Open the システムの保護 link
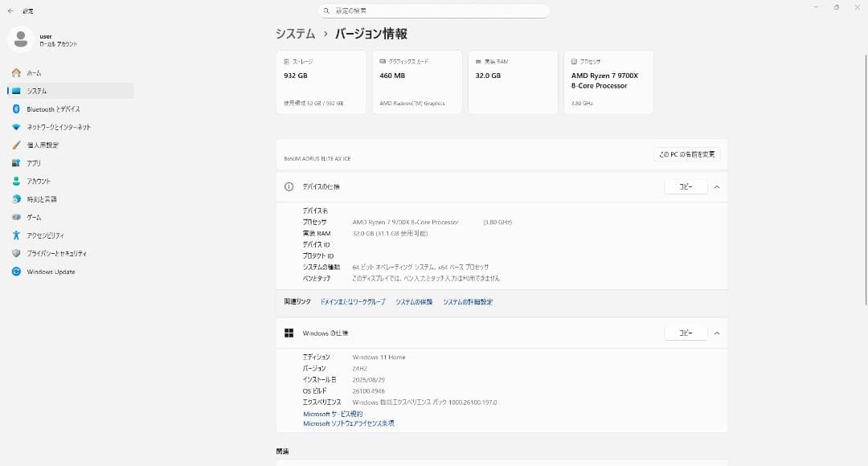Image resolution: width=868 pixels, height=466 pixels. 415,301
